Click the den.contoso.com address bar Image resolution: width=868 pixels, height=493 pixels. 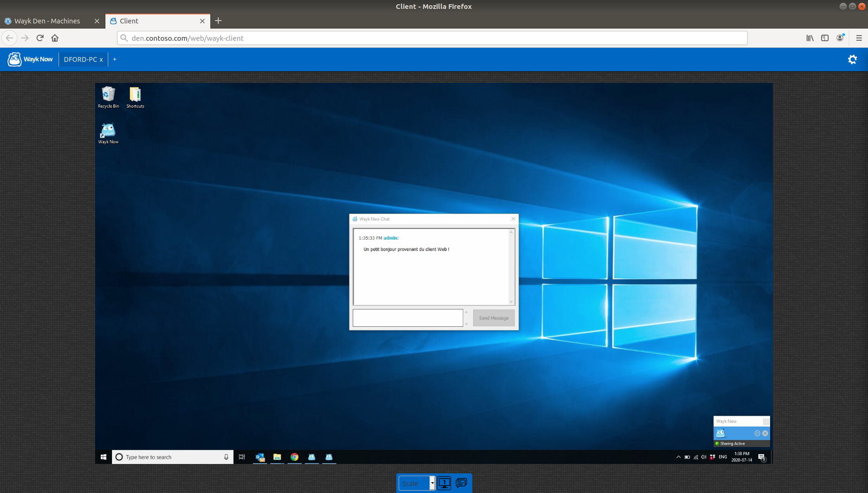click(x=432, y=38)
